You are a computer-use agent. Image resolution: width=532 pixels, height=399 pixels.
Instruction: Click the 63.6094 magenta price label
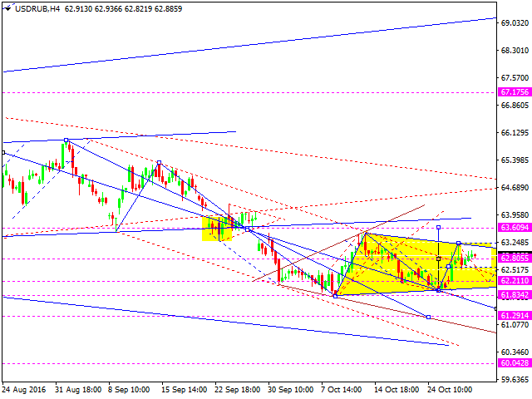coord(515,227)
